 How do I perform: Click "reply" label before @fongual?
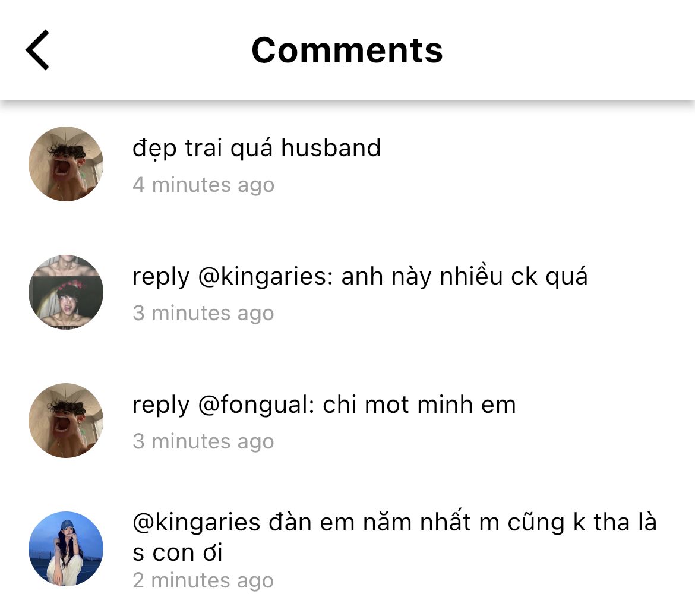(x=160, y=405)
